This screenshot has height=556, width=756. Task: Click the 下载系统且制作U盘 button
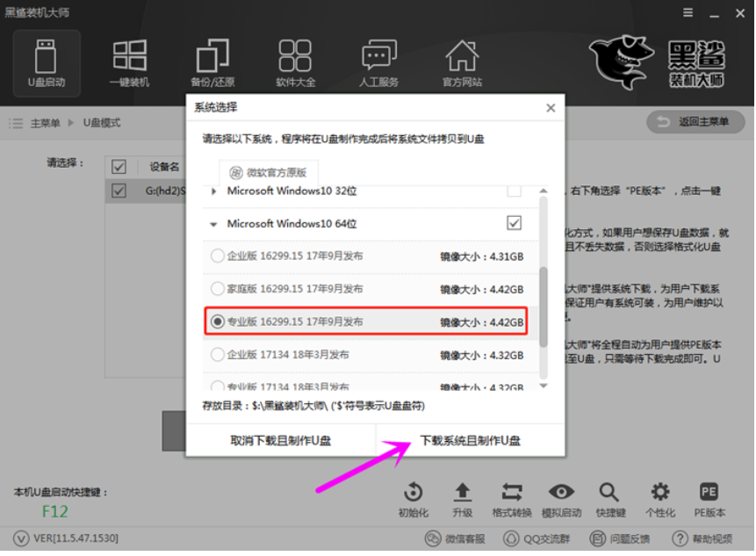tap(471, 440)
